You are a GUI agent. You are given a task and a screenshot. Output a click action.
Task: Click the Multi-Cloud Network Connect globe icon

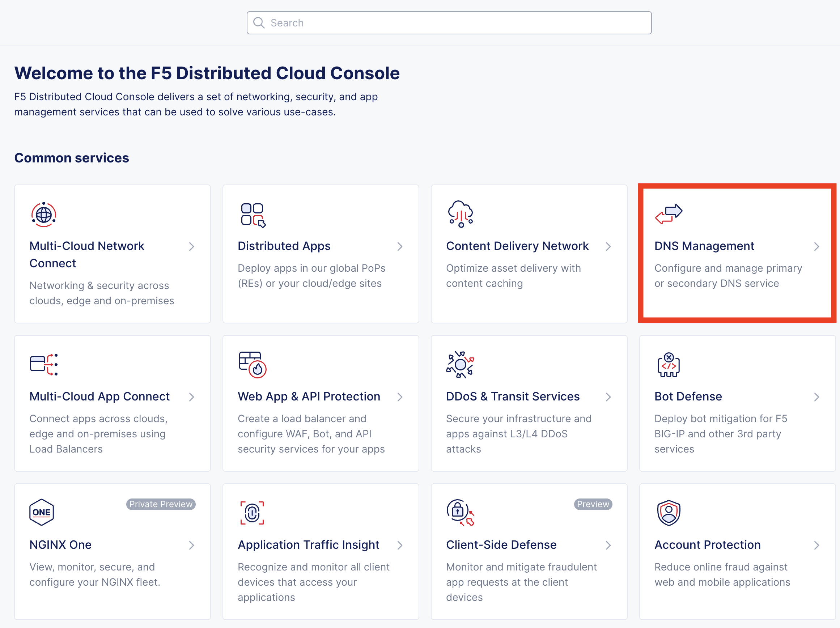pyautogui.click(x=43, y=214)
